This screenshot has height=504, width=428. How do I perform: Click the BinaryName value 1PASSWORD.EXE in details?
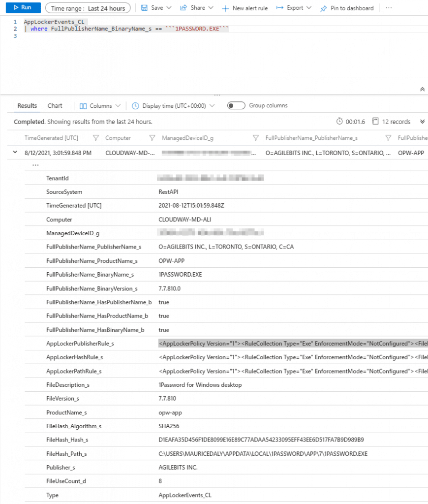[180, 275]
